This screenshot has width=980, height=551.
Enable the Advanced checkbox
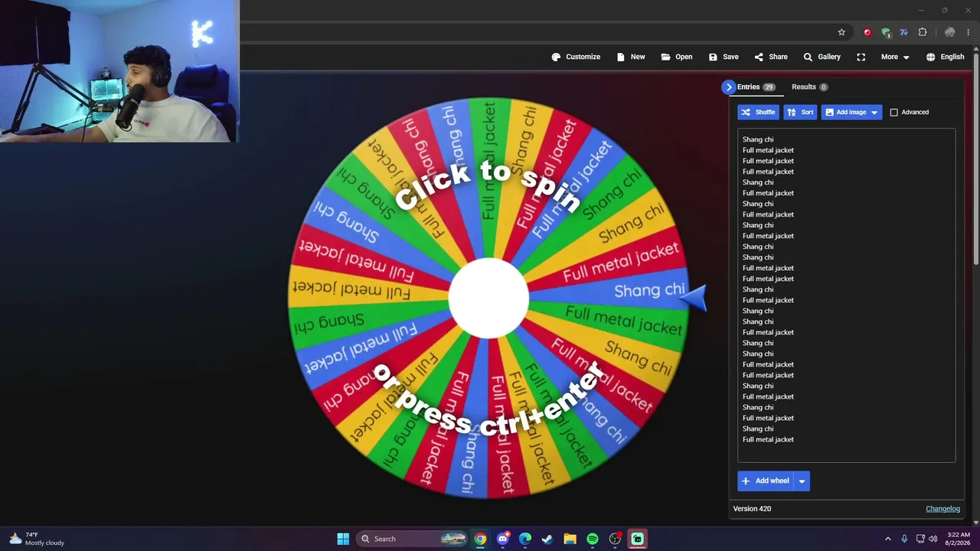(x=893, y=112)
